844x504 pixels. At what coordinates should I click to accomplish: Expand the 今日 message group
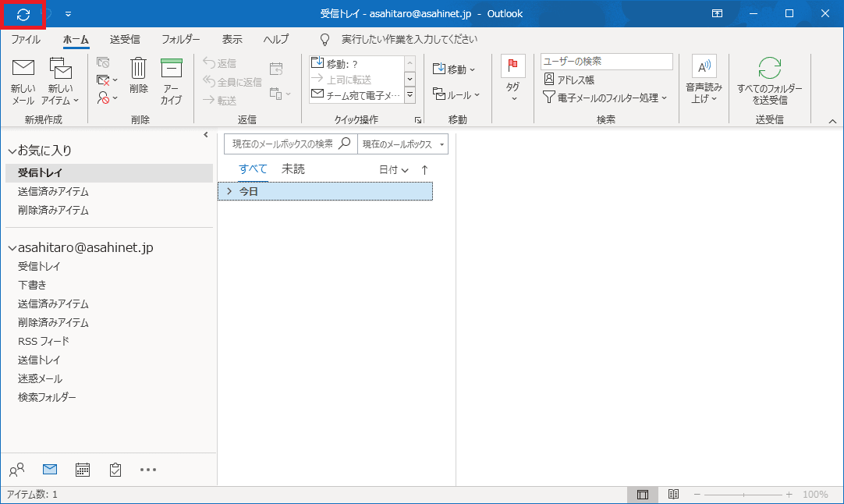[229, 191]
